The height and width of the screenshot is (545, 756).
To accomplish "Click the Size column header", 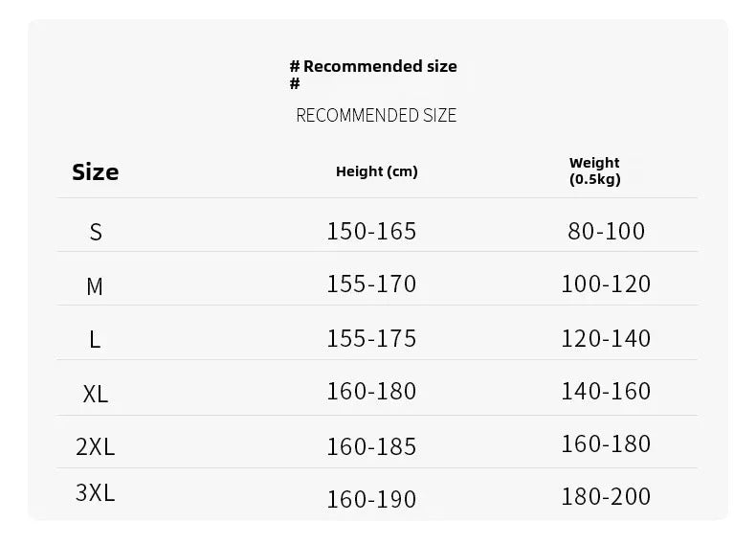I will [x=96, y=172].
